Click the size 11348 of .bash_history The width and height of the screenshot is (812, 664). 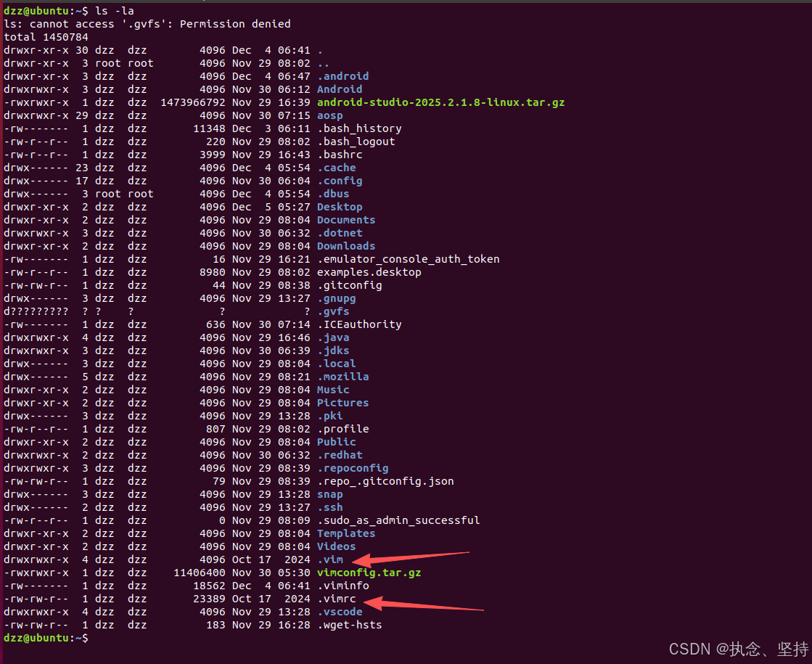tap(209, 128)
